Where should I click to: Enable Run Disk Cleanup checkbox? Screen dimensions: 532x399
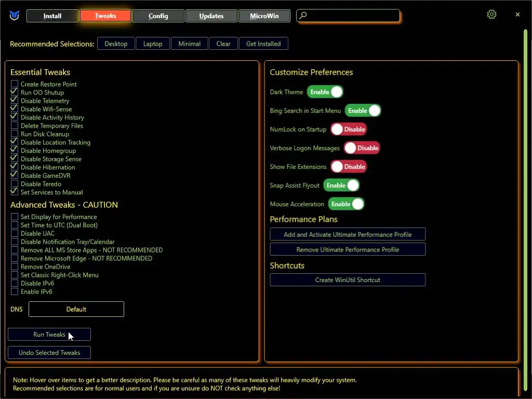coord(14,134)
